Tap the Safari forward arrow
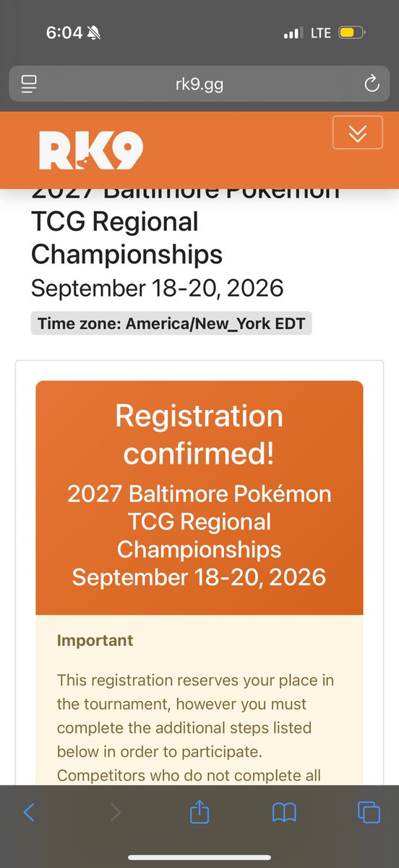 [115, 812]
